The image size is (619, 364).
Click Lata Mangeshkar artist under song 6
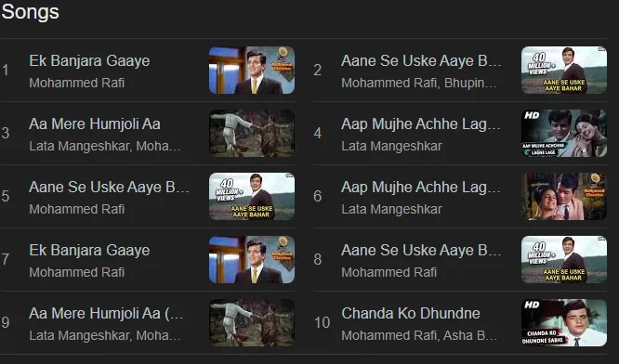[x=391, y=209]
